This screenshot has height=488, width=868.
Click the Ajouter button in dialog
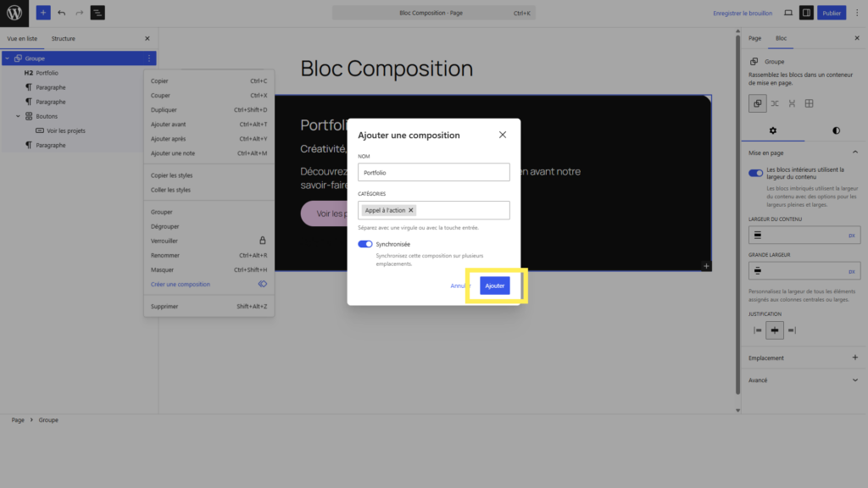pos(494,286)
